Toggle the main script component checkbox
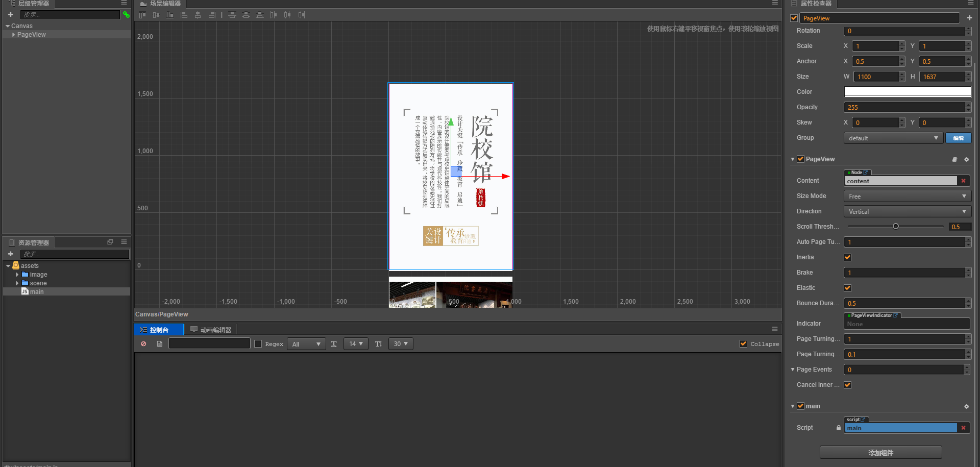The image size is (980, 467). coord(800,406)
